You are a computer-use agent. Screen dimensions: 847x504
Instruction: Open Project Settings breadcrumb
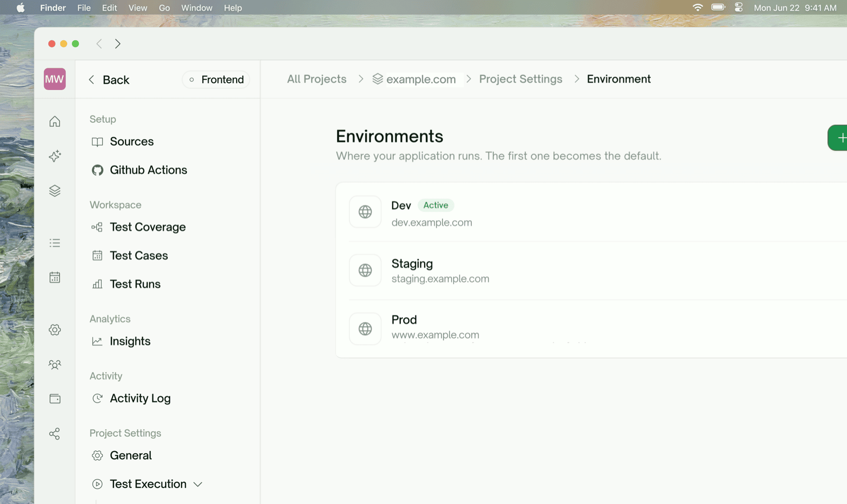tap(520, 79)
